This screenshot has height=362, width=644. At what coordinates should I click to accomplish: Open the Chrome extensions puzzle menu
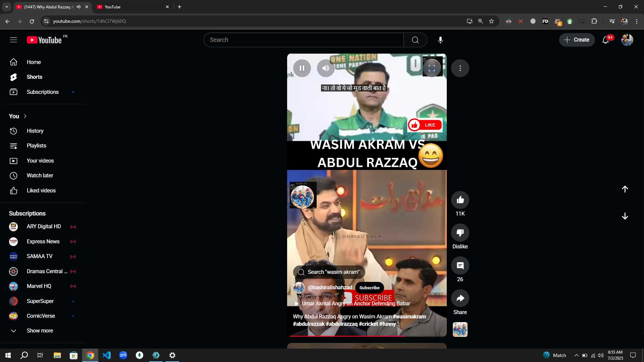point(594,21)
